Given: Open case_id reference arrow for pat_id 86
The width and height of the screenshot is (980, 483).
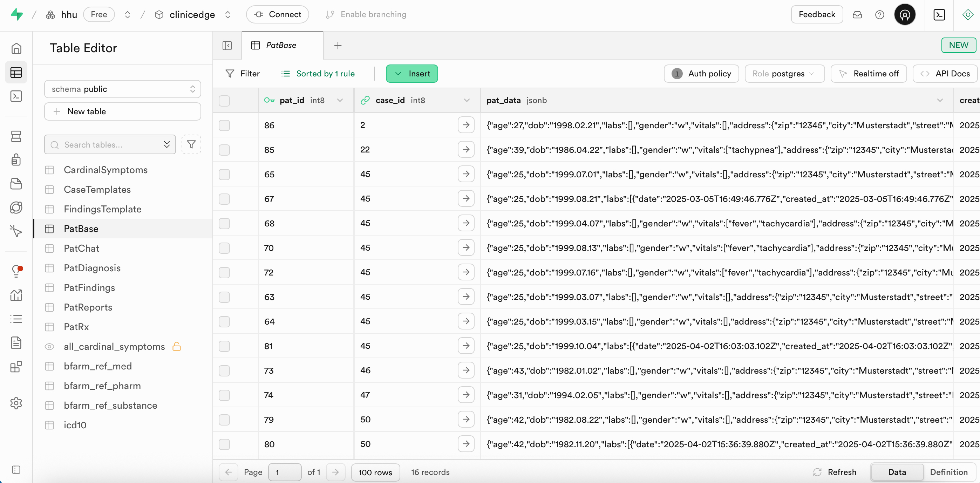Looking at the screenshot, I should click(x=466, y=125).
